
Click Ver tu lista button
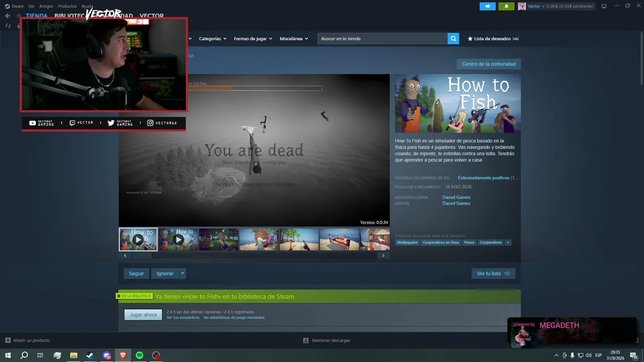[494, 274]
